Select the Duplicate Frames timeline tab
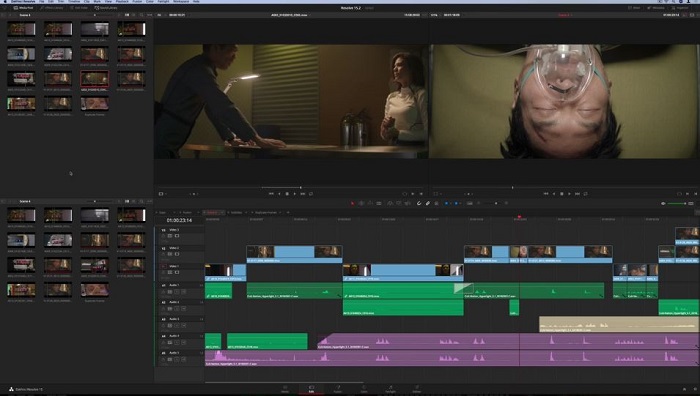 [266, 213]
